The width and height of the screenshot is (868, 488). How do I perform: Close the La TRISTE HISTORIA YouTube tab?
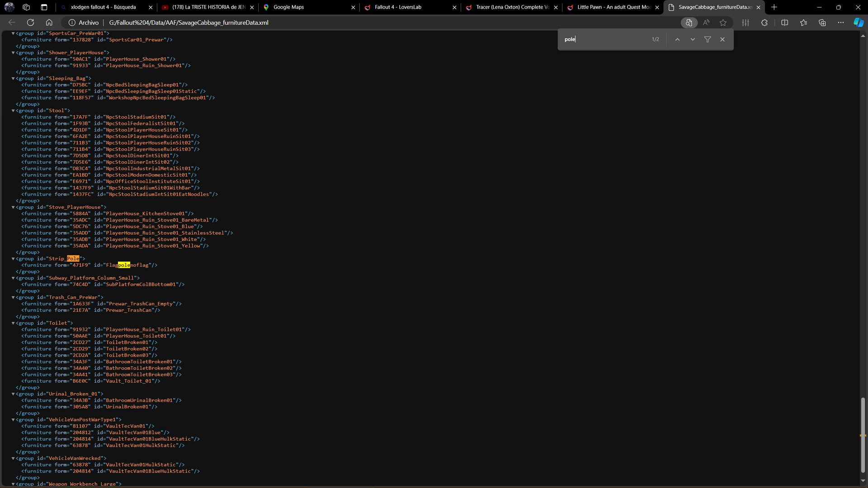252,7
